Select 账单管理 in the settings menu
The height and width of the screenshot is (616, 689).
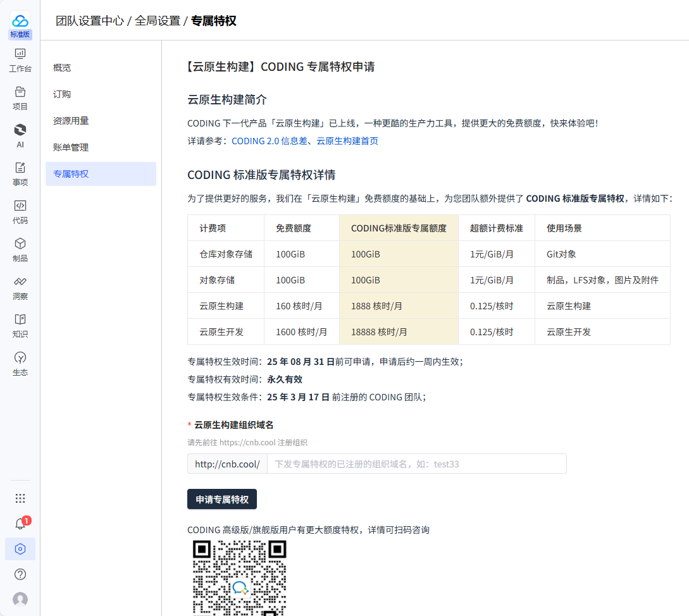point(101,147)
